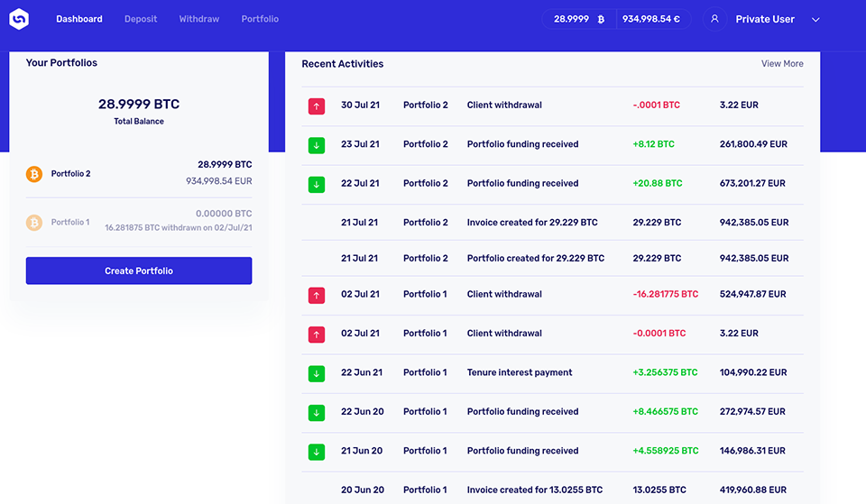Select Portfolio 1 in Your Portfolios
Viewport: 866px width, 504px height.
point(139,222)
